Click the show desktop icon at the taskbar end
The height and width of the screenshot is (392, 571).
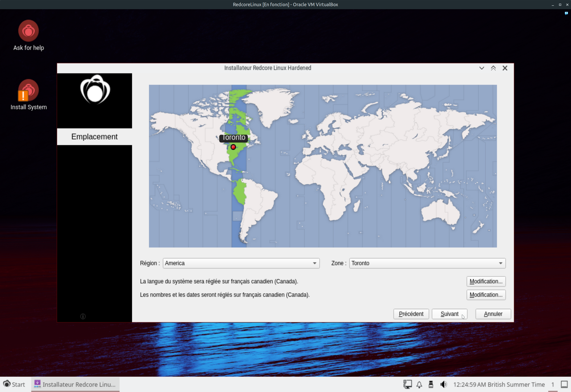click(x=564, y=384)
